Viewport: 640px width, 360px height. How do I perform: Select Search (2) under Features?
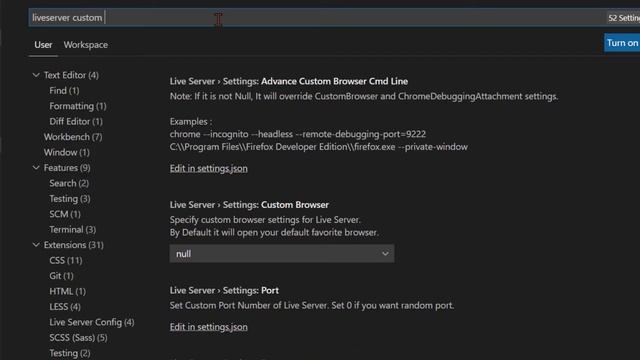69,183
